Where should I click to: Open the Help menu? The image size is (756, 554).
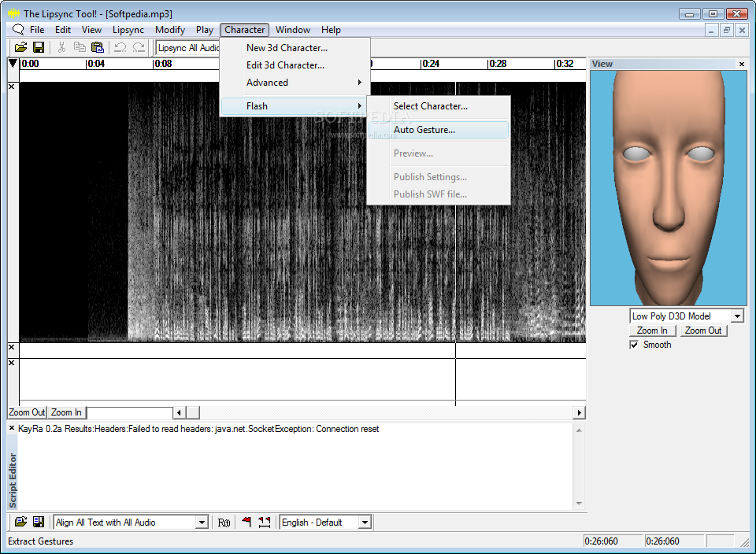(x=332, y=30)
